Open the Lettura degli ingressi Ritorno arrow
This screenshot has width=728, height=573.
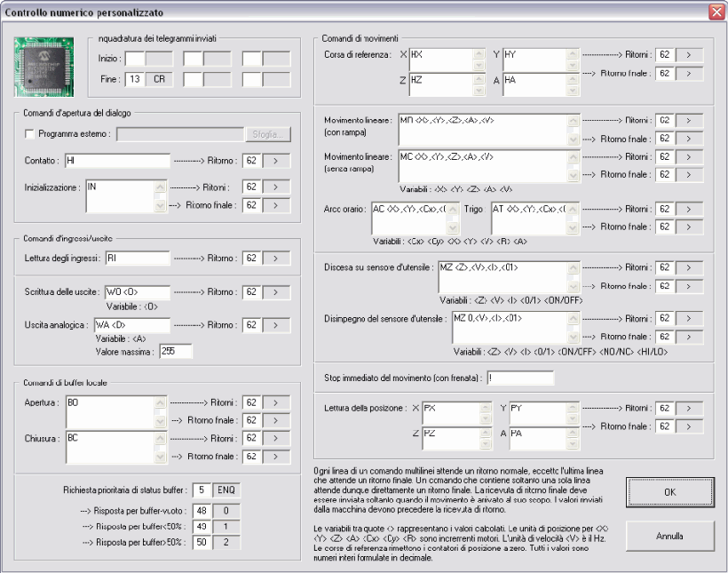click(276, 259)
